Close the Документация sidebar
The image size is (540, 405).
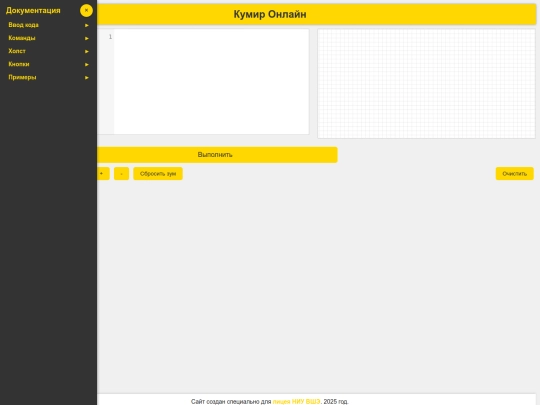[86, 10]
